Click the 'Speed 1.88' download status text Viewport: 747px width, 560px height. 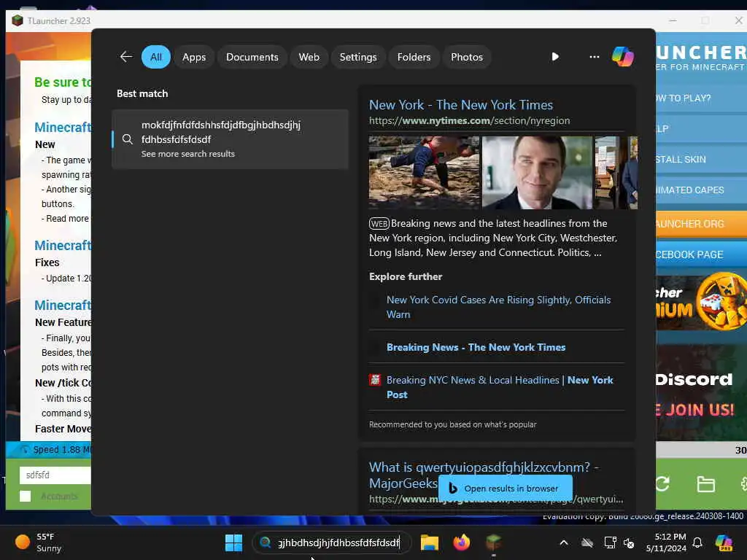point(62,449)
